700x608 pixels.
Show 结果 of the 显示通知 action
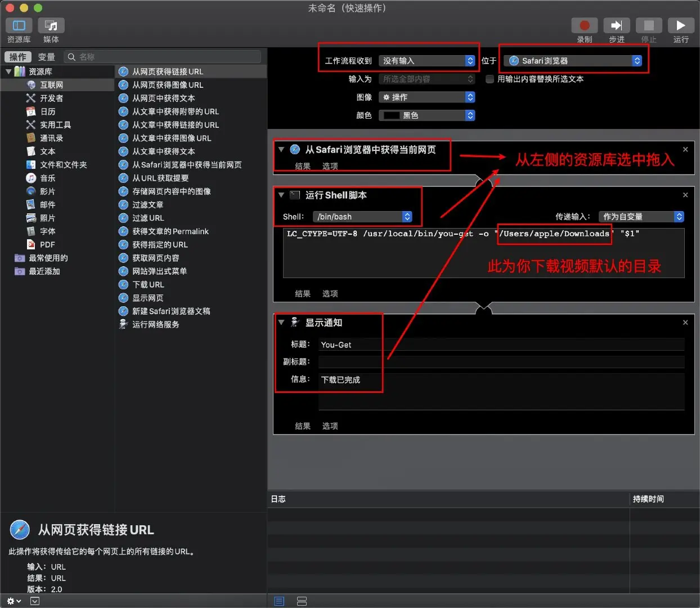303,426
